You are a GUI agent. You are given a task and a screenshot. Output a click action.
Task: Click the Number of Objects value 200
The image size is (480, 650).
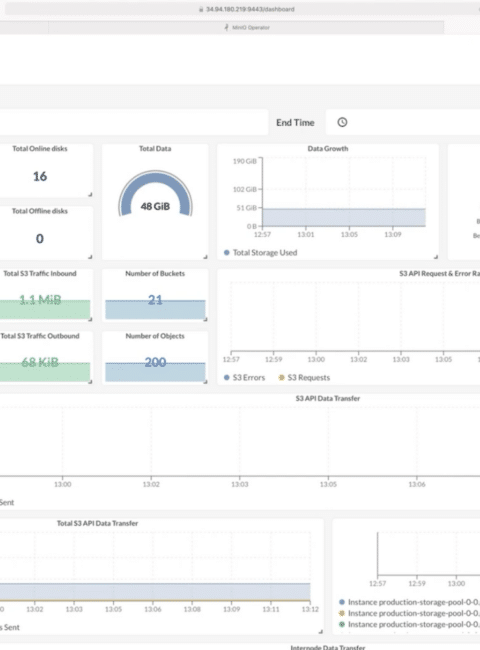click(155, 362)
